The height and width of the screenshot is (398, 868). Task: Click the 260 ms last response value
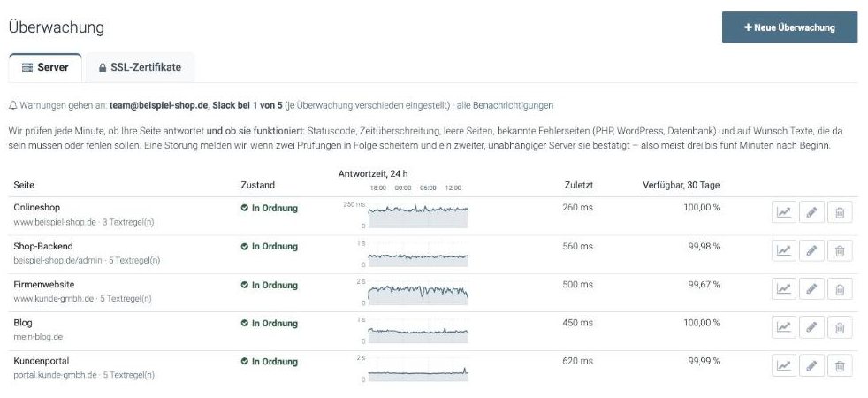point(577,208)
